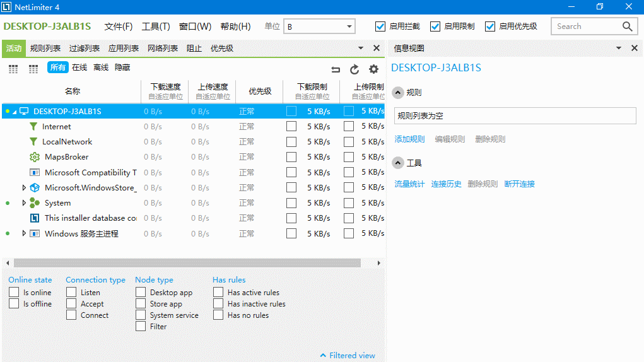This screenshot has height=362, width=644.
Task: Click horizontal scrollbar right arrow
Action: click(x=378, y=263)
